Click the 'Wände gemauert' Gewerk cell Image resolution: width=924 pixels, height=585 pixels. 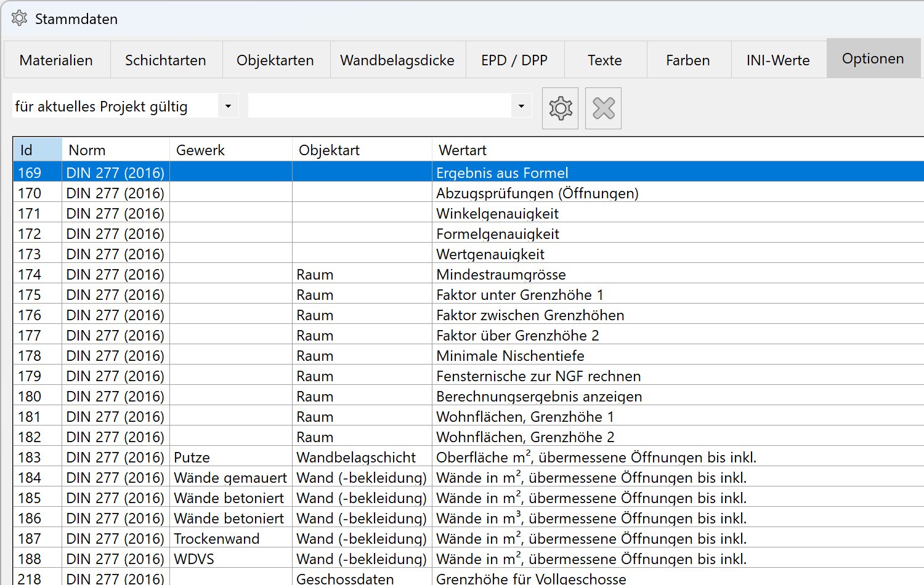coord(231,477)
